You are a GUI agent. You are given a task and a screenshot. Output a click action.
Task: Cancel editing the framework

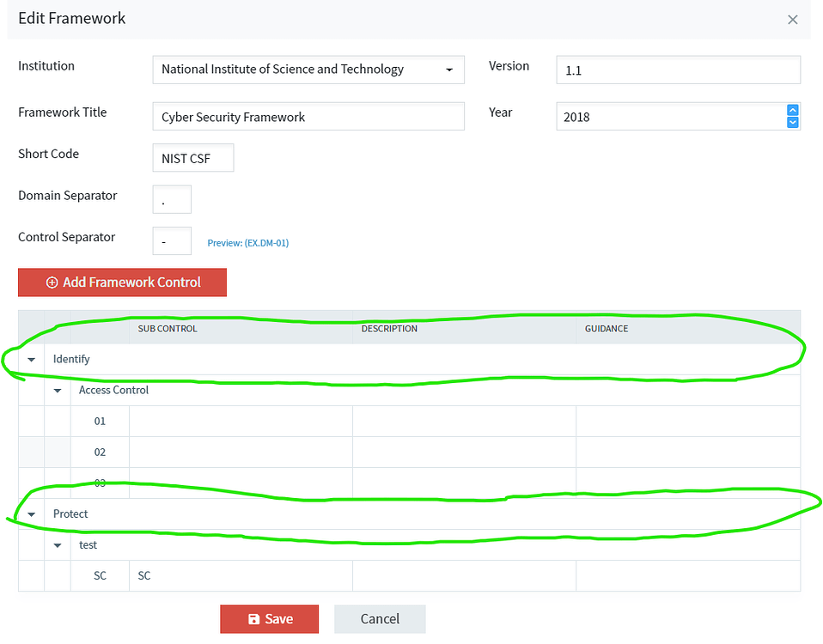(380, 618)
